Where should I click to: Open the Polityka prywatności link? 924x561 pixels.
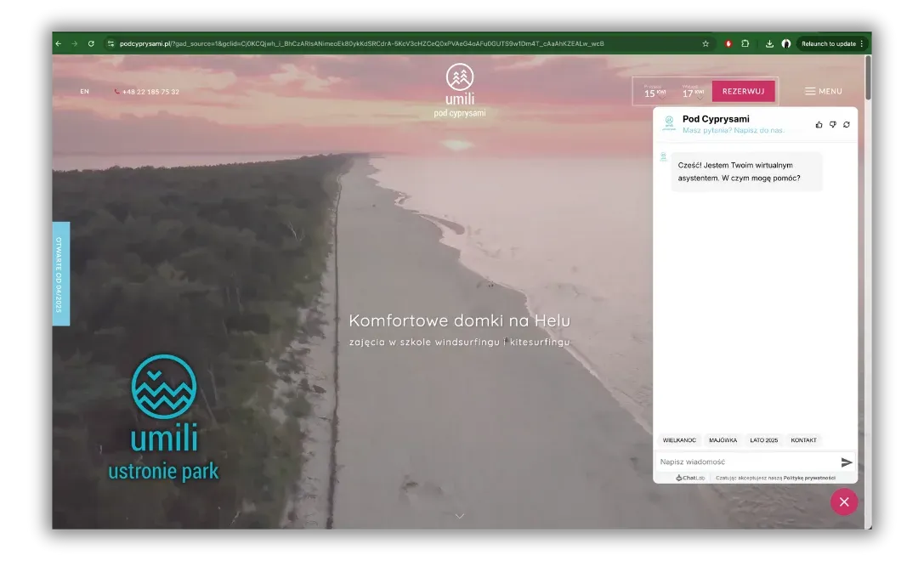pyautogui.click(x=808, y=478)
